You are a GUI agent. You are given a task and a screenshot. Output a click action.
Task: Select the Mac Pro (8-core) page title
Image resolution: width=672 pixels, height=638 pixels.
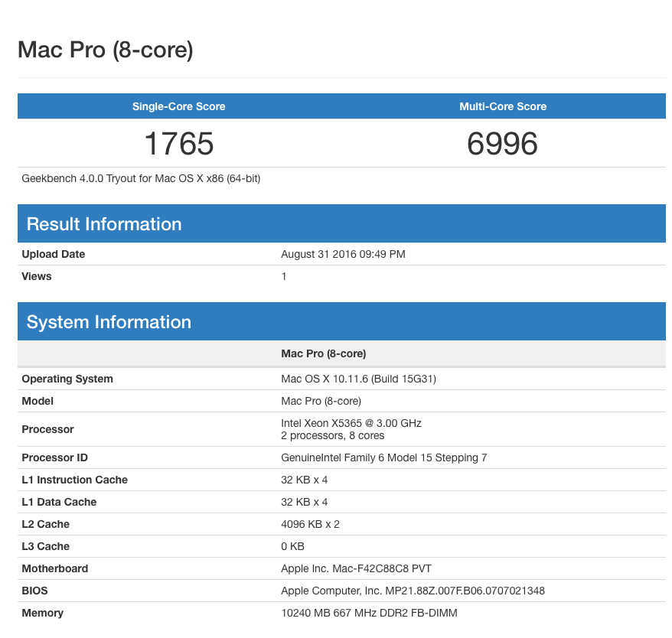(x=106, y=50)
